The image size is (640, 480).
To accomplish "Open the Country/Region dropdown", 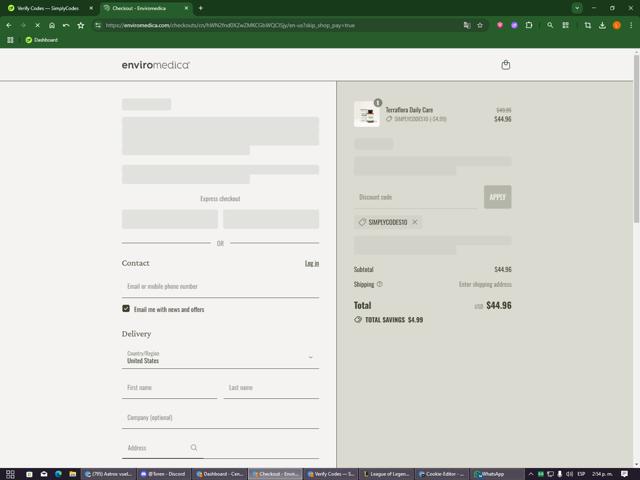I will (x=220, y=357).
